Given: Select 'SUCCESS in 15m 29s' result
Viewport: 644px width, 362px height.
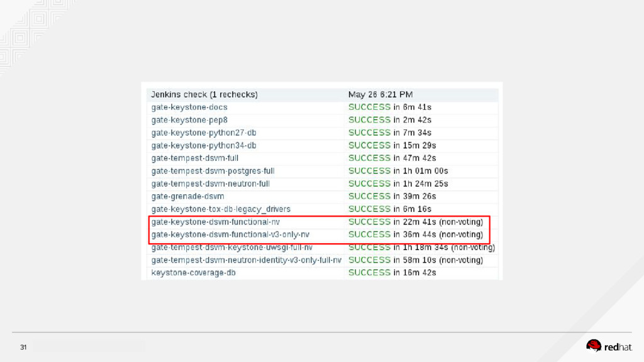Looking at the screenshot, I should click(392, 146).
